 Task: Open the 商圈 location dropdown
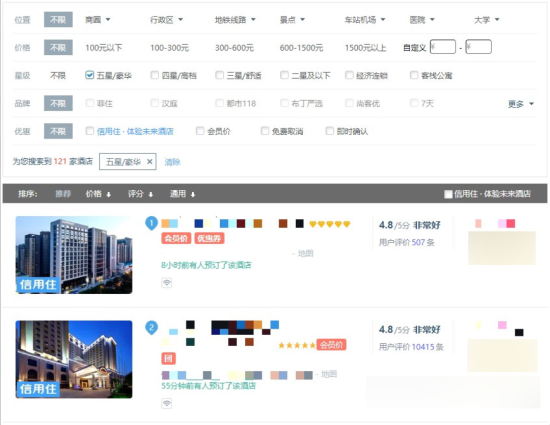pos(98,20)
